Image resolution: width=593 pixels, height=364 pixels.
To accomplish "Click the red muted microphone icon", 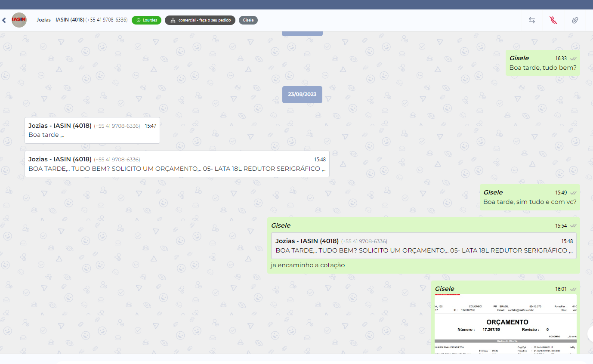I will click(x=553, y=20).
